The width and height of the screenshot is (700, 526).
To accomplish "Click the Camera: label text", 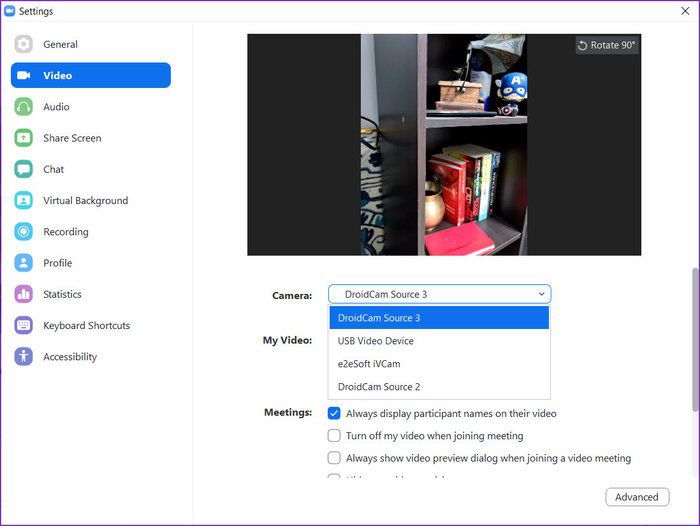I will (292, 296).
